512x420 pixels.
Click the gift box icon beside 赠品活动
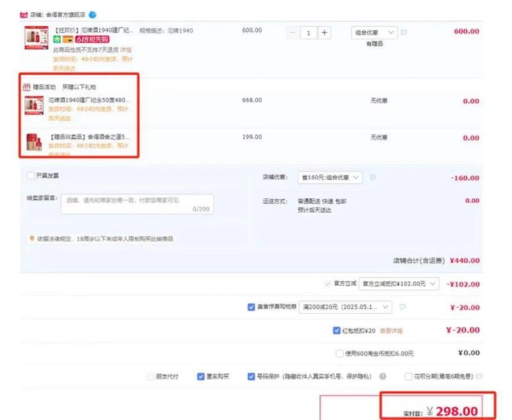click(x=26, y=87)
